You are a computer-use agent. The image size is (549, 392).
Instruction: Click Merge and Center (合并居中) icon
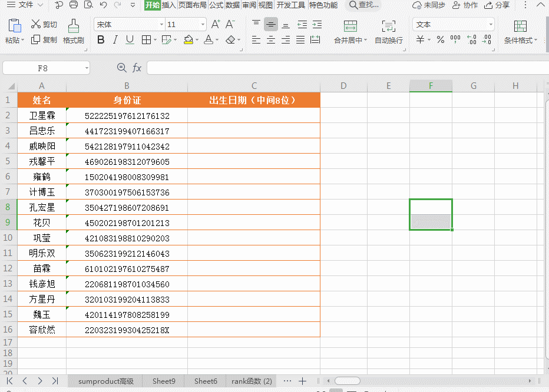[350, 26]
